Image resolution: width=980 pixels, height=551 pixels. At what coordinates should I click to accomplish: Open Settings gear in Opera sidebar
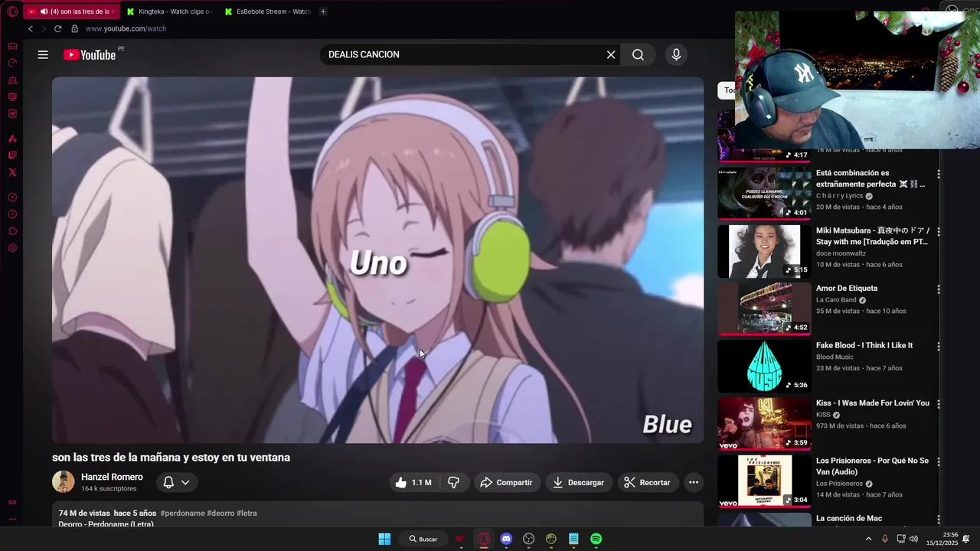click(x=12, y=248)
